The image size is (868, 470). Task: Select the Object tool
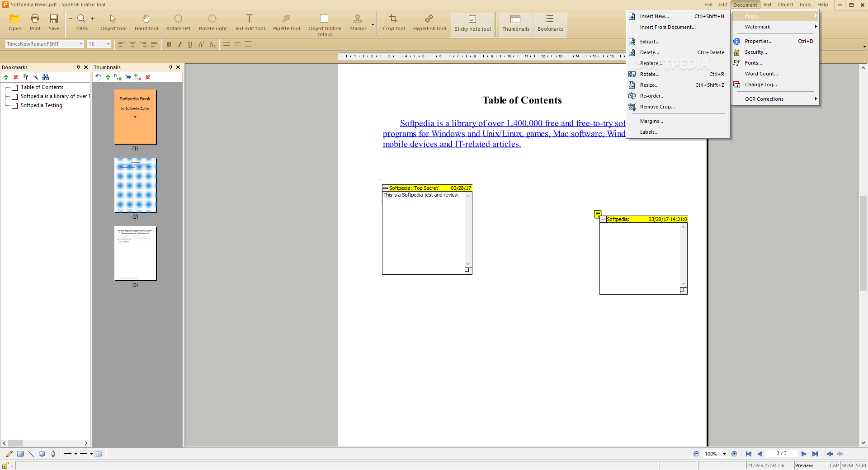click(x=113, y=23)
